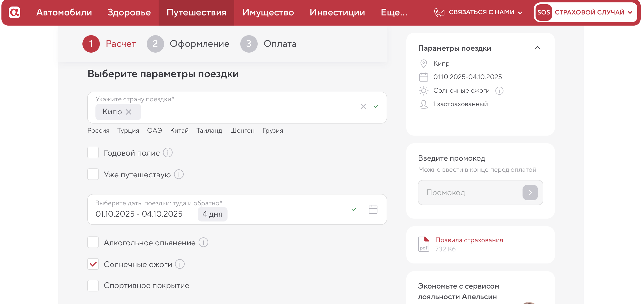
Task: Open the Здоровье menu item
Action: 129,12
